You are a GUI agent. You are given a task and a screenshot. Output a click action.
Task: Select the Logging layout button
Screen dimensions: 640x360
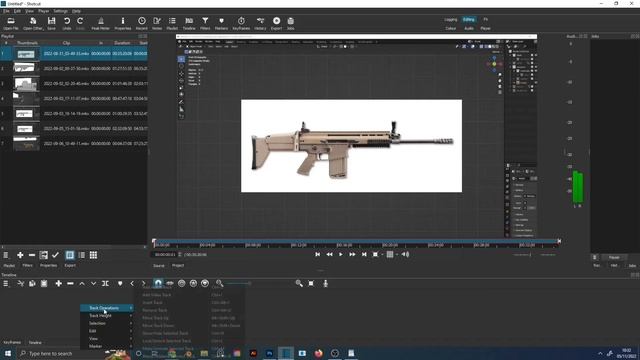click(x=451, y=20)
